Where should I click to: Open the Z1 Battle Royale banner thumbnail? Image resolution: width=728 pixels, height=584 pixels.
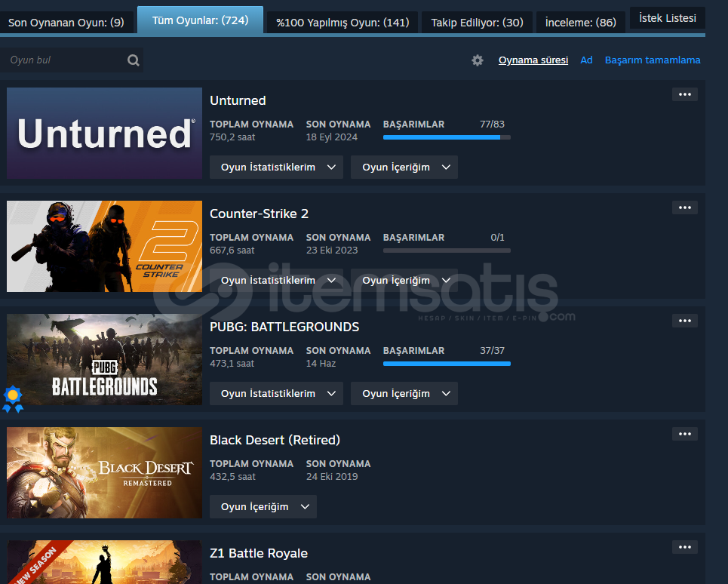(104, 562)
